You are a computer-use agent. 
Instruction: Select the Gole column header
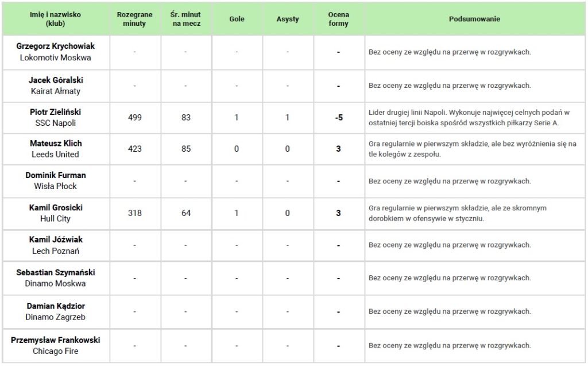point(237,19)
